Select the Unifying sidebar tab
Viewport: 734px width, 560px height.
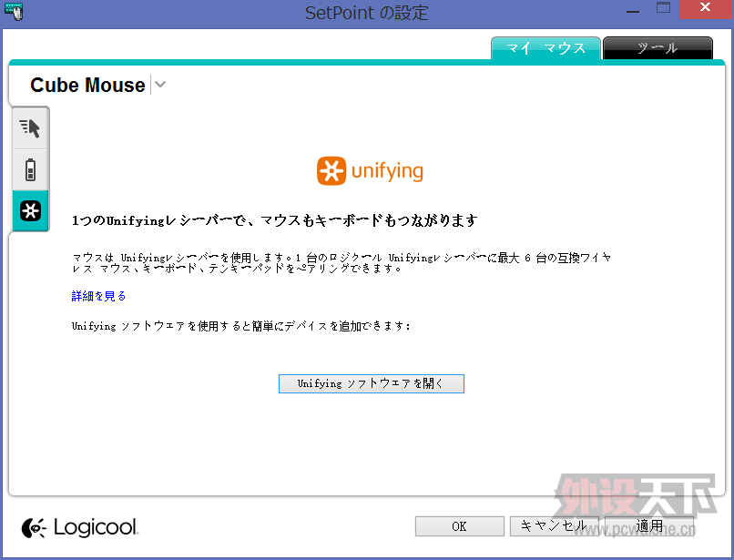[30, 210]
